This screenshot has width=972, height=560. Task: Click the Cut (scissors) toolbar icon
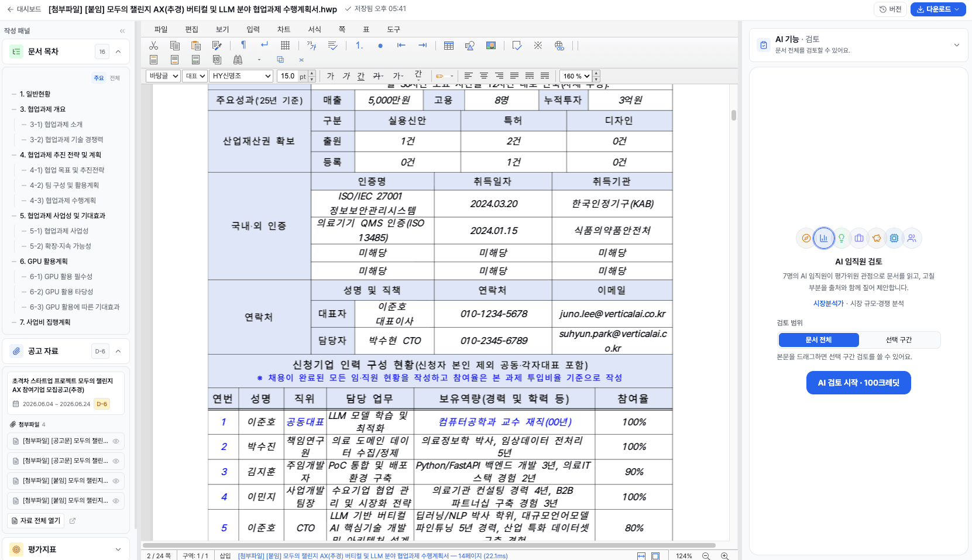(x=153, y=46)
